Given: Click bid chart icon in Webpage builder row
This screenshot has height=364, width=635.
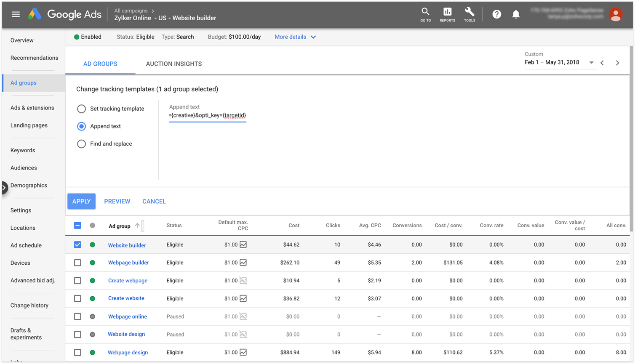Looking at the screenshot, I should tap(243, 263).
